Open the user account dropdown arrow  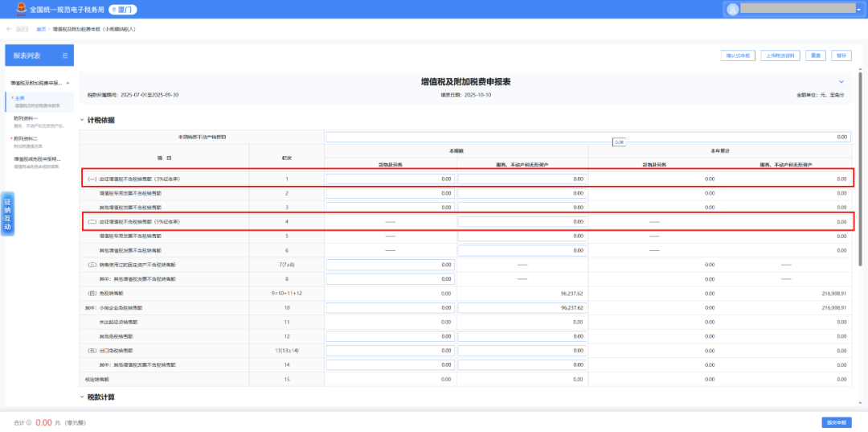[x=858, y=9]
